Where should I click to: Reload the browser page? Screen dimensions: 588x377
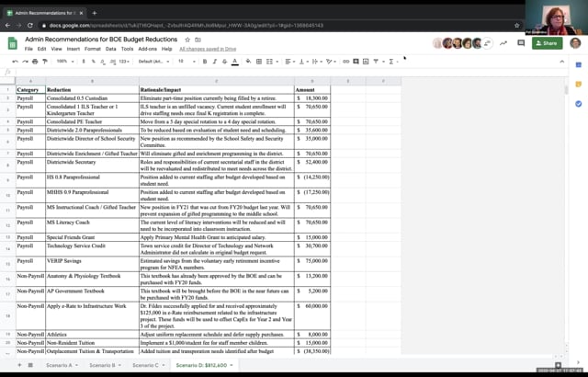(x=30, y=26)
